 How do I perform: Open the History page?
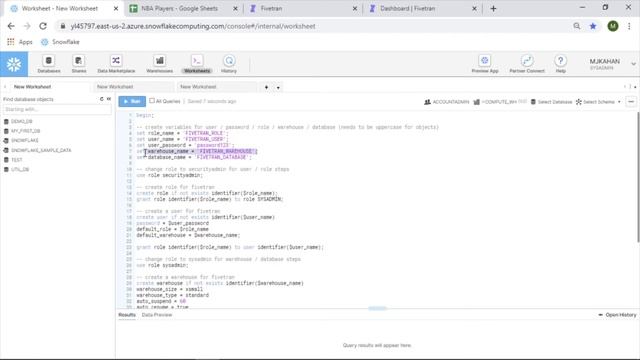(229, 64)
